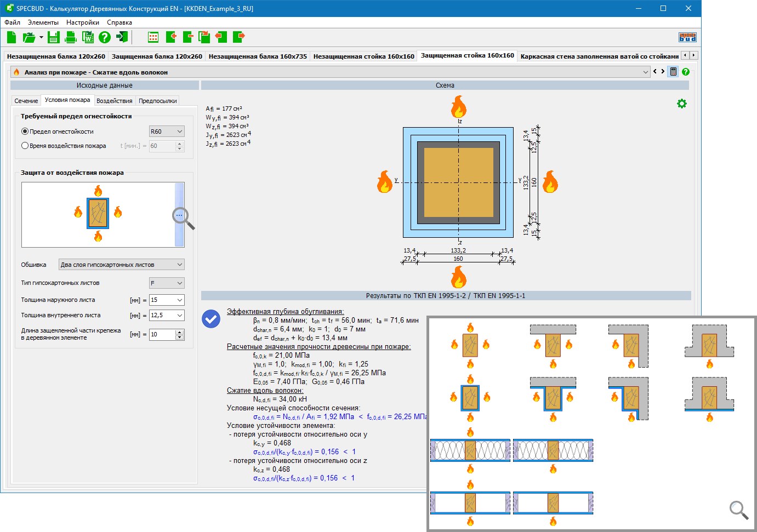Click the green printer icon
This screenshot has width=757, height=532.
click(71, 37)
